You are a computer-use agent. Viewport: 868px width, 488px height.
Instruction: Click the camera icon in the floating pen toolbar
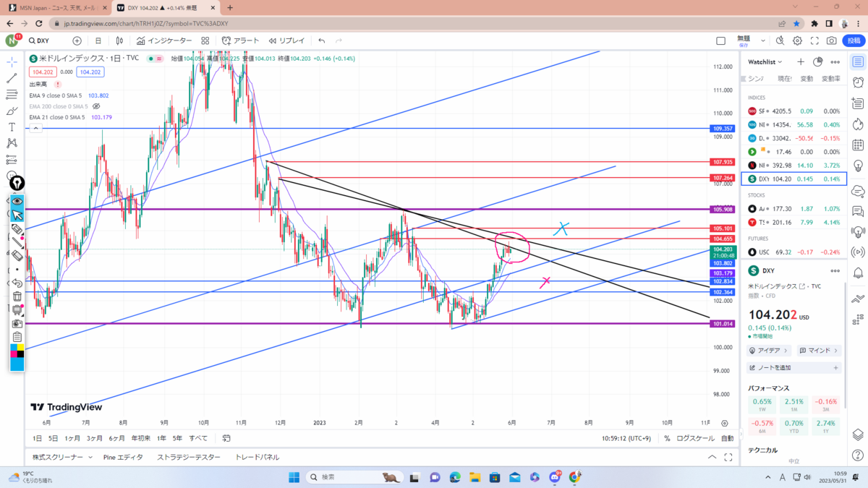click(17, 322)
